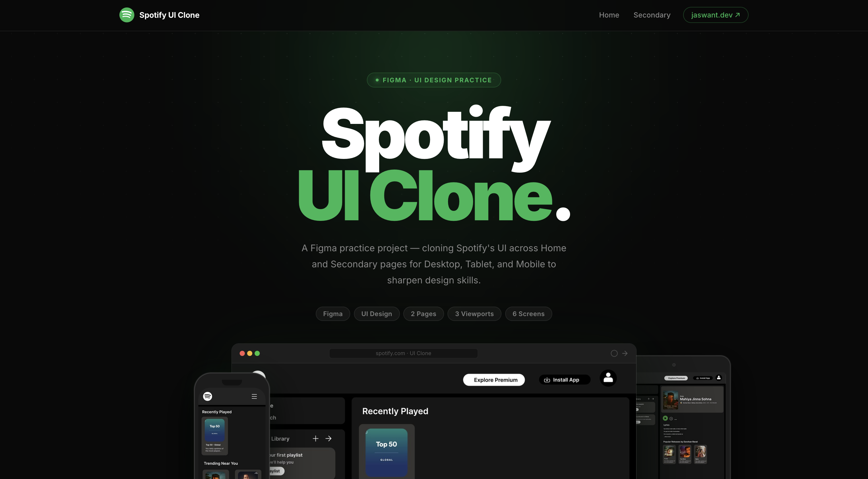Open the hamburger menu on the phone mockup
The height and width of the screenshot is (479, 868).
point(254,396)
